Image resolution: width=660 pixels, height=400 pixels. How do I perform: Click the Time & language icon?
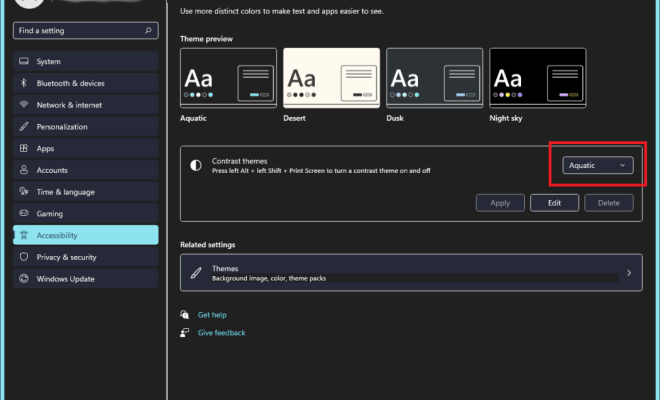pos(24,192)
